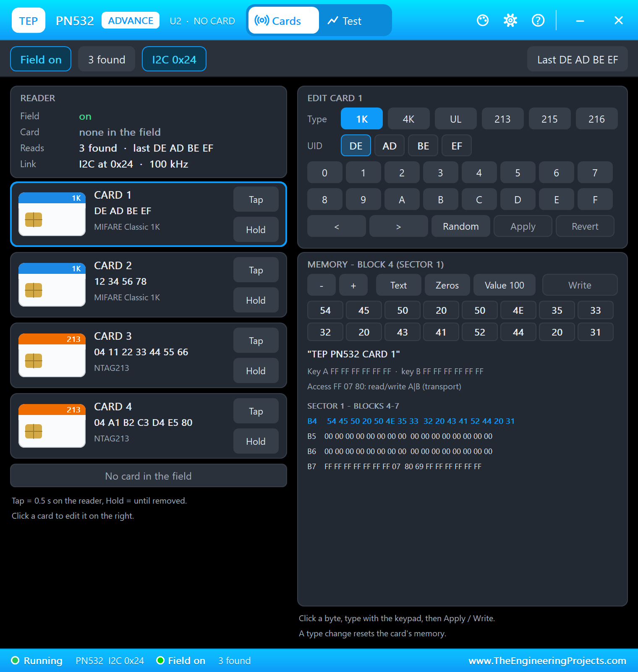Image resolution: width=638 pixels, height=672 pixels.
Task: Open www.TheEngineeringProjects.com link
Action: click(547, 661)
